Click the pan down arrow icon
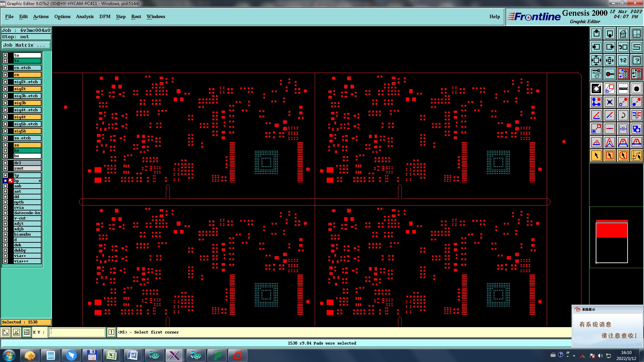The width and height of the screenshot is (644, 362). [x=610, y=34]
